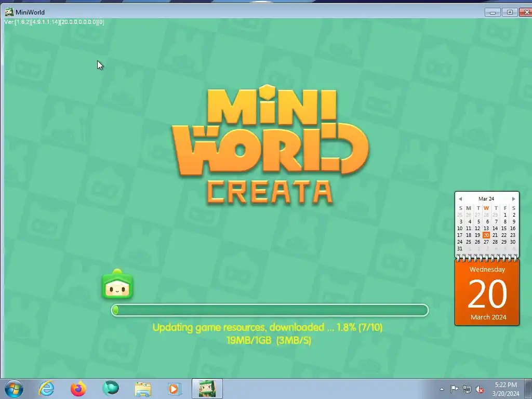
Task: Open the Windows Start menu
Action: (x=14, y=389)
